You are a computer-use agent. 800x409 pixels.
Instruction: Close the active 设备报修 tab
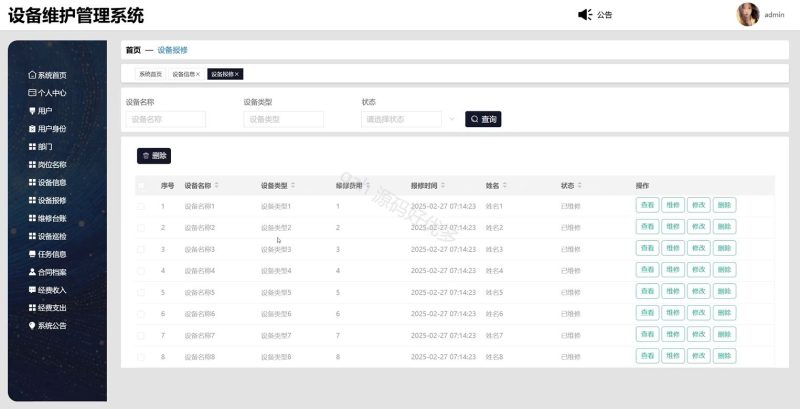(x=237, y=74)
